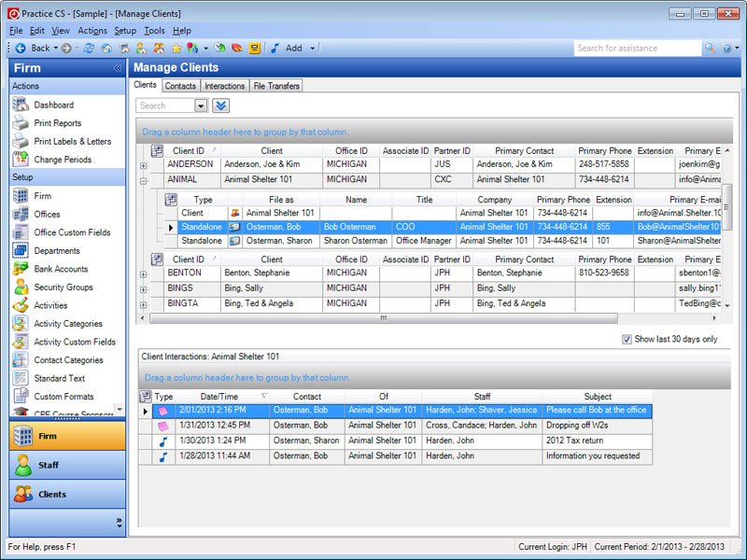Viewport: 747px width, 560px height.
Task: Open the Actions menu
Action: click(x=92, y=31)
